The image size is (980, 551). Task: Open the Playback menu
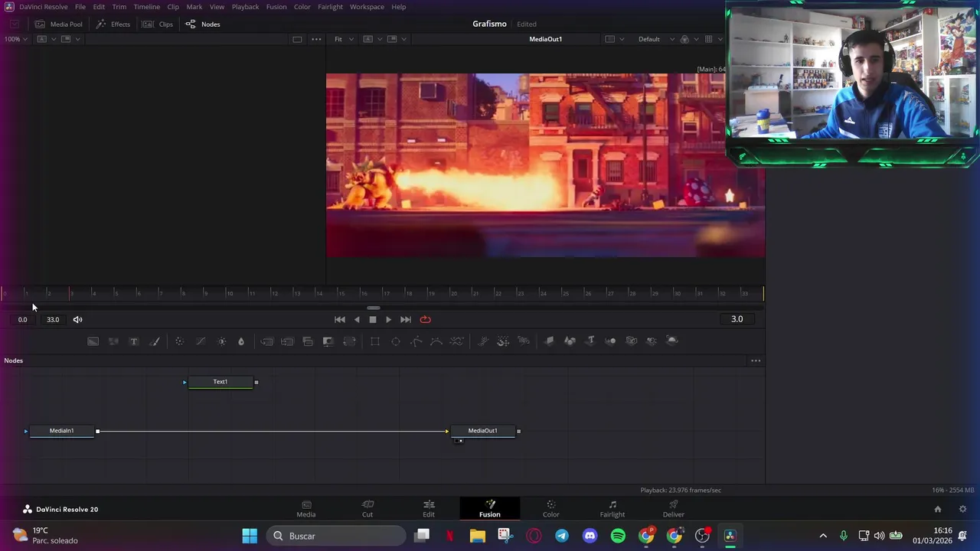[245, 7]
